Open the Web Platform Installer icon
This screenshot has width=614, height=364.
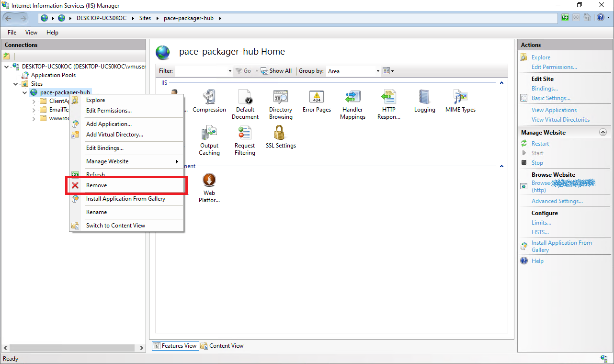coord(209,188)
